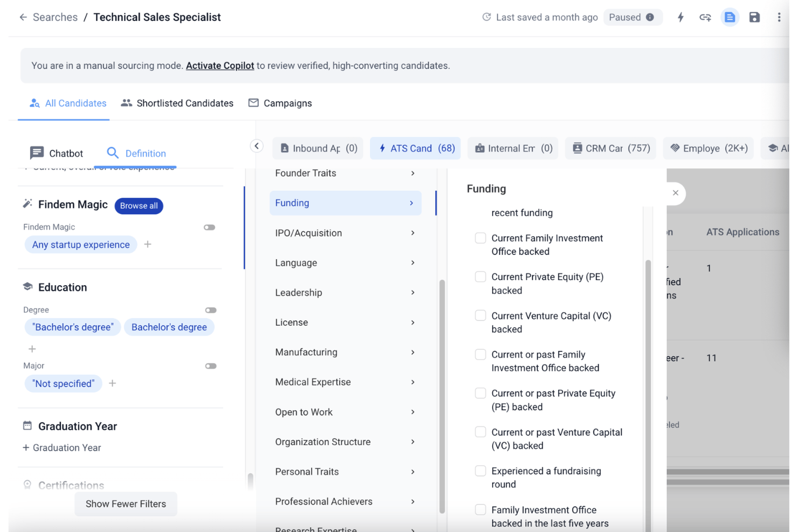Select the CRM Candidates (757) source tab
The image size is (798, 532).
click(x=611, y=148)
